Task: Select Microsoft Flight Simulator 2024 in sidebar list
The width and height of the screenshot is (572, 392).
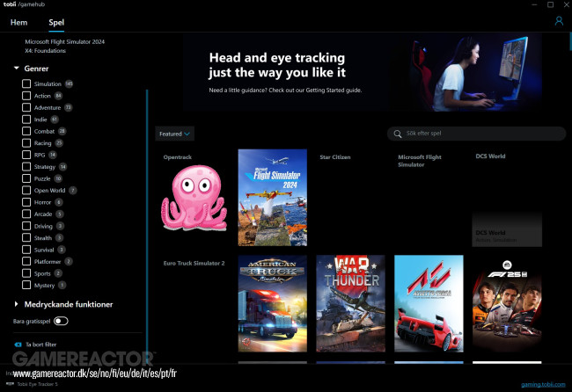Action: 65,42
